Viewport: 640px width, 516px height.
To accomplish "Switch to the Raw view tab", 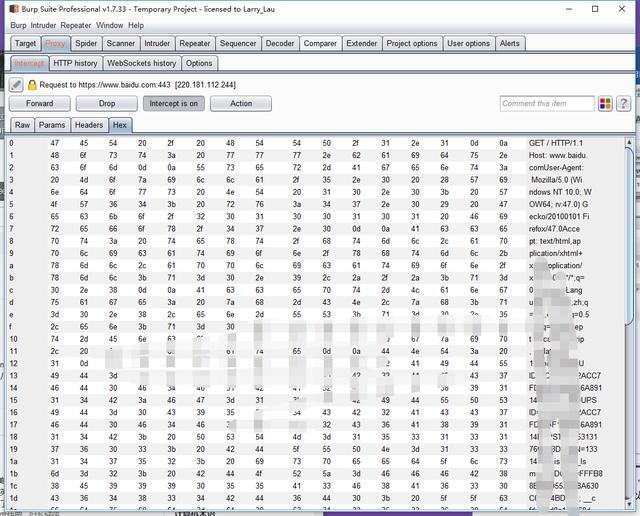I will pos(22,125).
